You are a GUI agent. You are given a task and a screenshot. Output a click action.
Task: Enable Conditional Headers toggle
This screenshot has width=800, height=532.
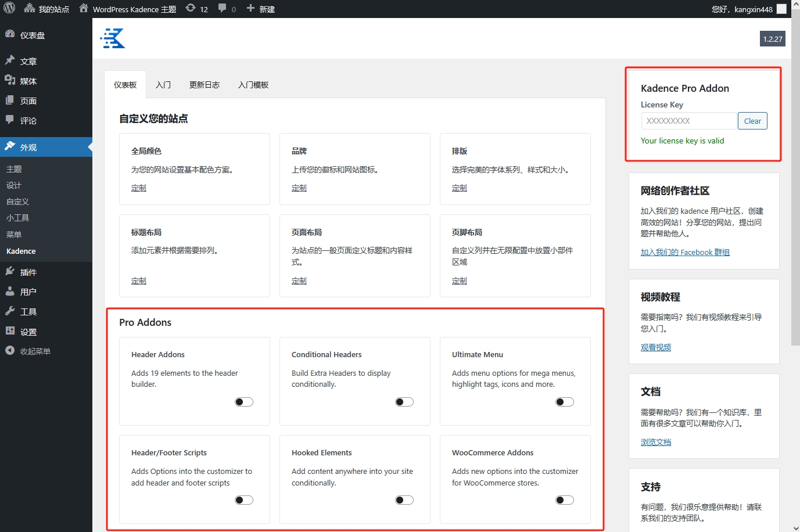404,402
